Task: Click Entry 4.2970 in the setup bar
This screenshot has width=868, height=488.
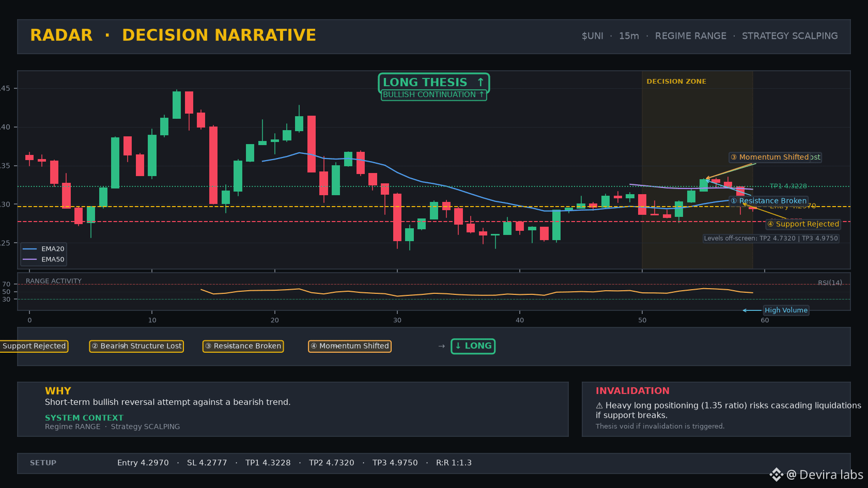Action: point(143,463)
